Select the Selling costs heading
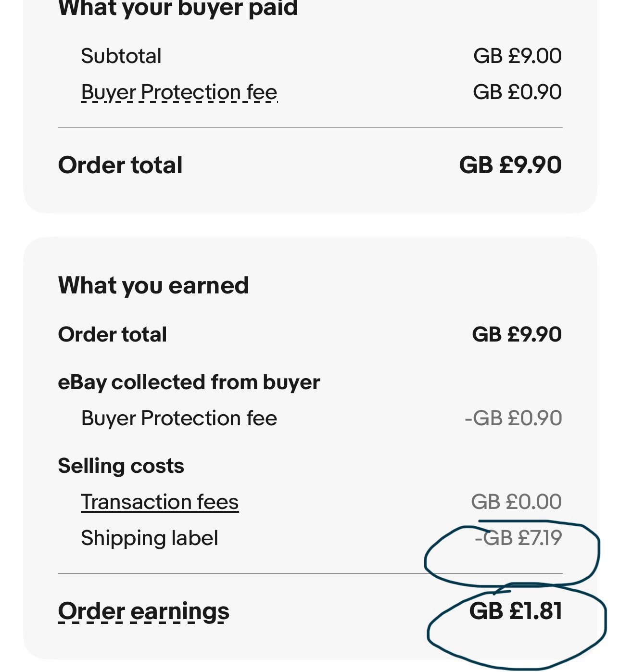620x672 pixels. point(121,466)
